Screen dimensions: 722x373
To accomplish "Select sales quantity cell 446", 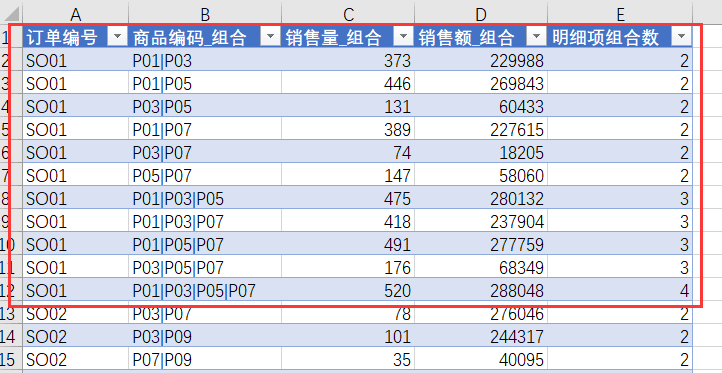I will click(348, 83).
